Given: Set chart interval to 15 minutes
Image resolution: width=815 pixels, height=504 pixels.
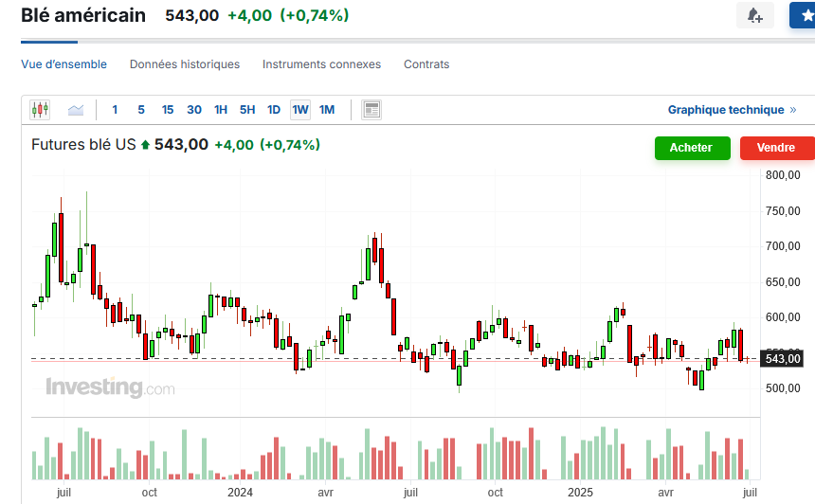Looking at the screenshot, I should pyautogui.click(x=168, y=110).
